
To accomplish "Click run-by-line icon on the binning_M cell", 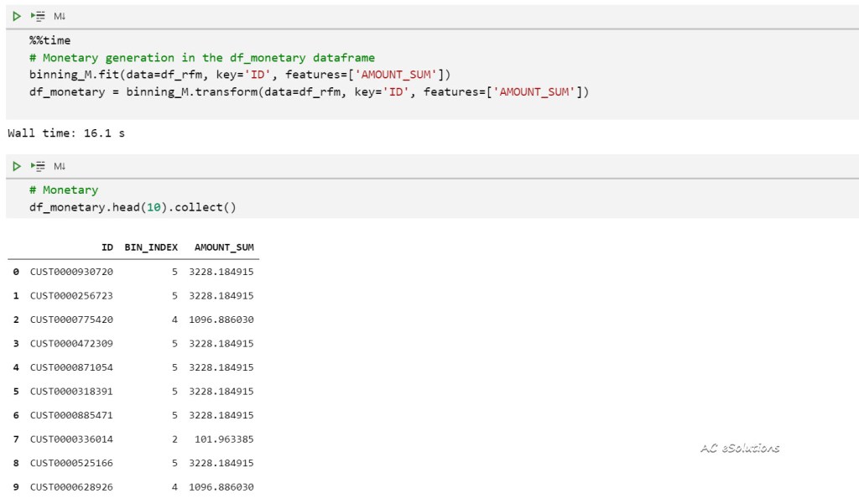I will 38,16.
